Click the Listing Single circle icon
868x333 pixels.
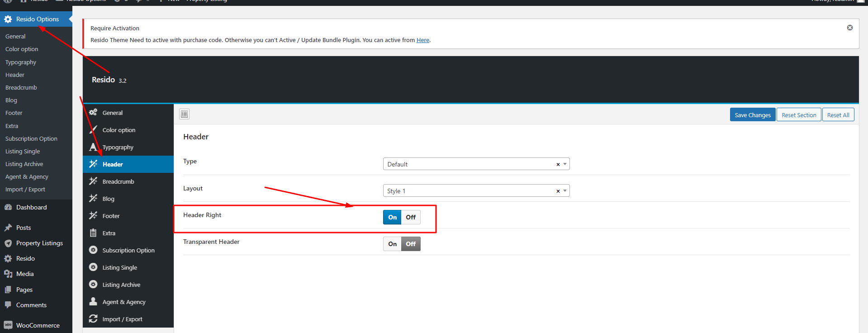(93, 267)
